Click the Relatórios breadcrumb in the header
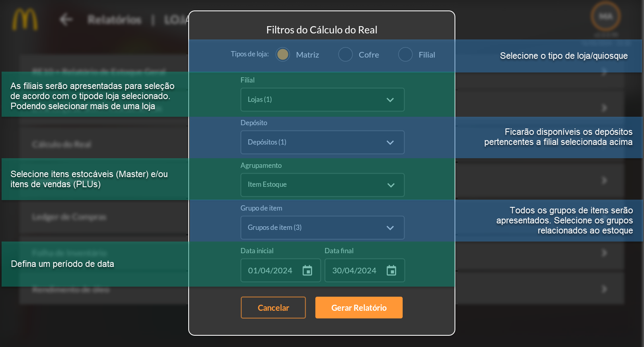This screenshot has height=347, width=644. 115,19
